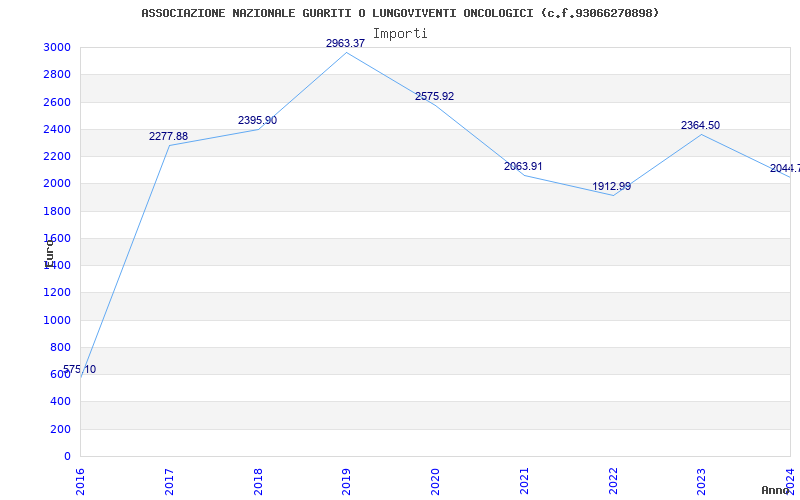This screenshot has width=800, height=500.
Task: Select the 2017 year axis label
Action: tap(169, 480)
